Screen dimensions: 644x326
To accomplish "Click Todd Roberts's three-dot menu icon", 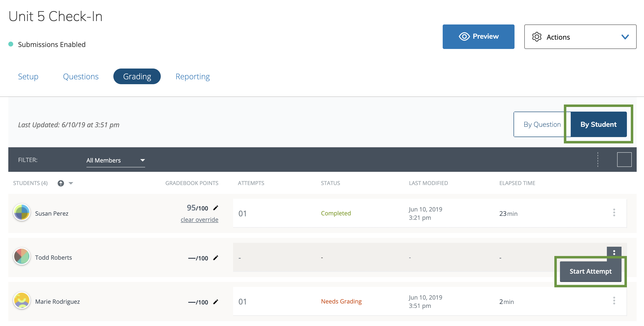I will 614,253.
